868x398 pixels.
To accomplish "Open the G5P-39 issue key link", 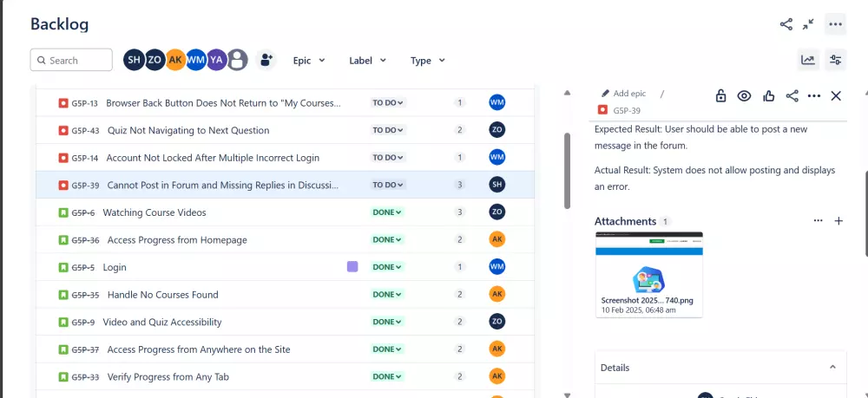I will coord(627,111).
